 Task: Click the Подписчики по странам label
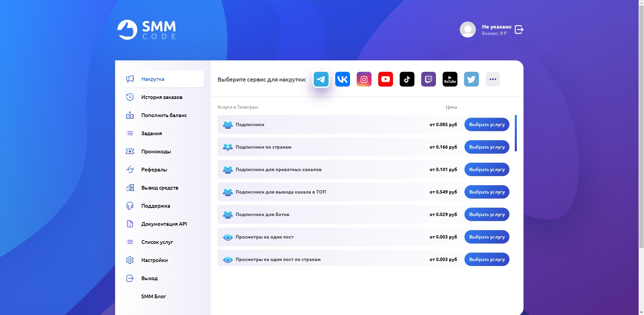click(x=263, y=147)
